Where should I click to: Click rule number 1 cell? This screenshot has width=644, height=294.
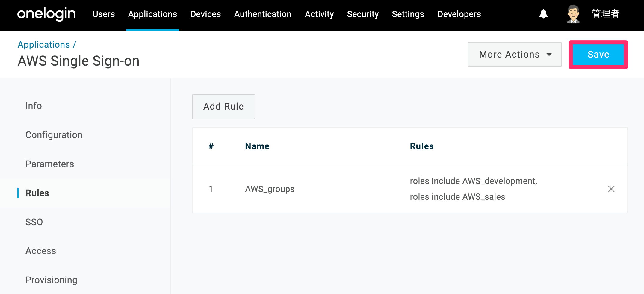tap(211, 189)
